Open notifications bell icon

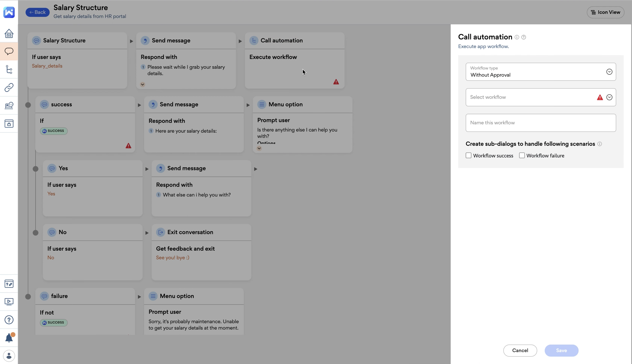[9, 338]
